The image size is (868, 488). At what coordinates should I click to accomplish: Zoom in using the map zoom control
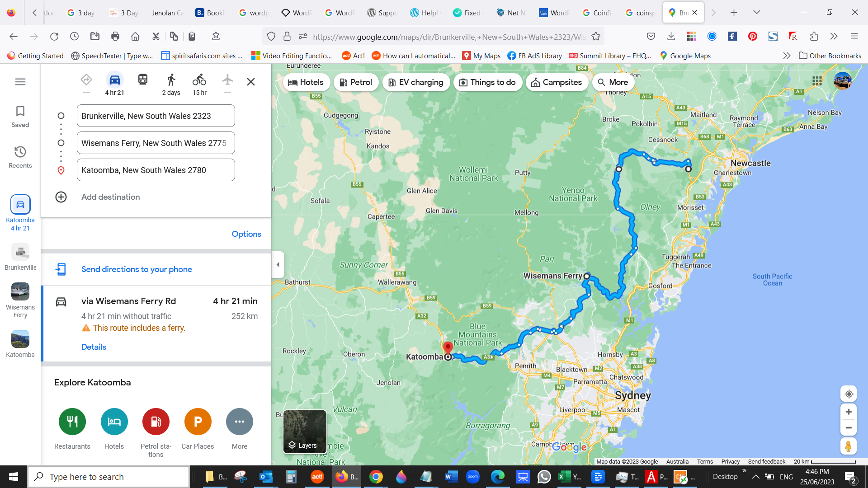(x=849, y=412)
